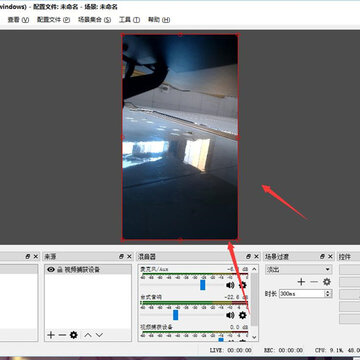
Task: Click the Mic/Aux volume slider handle
Action: click(203, 285)
